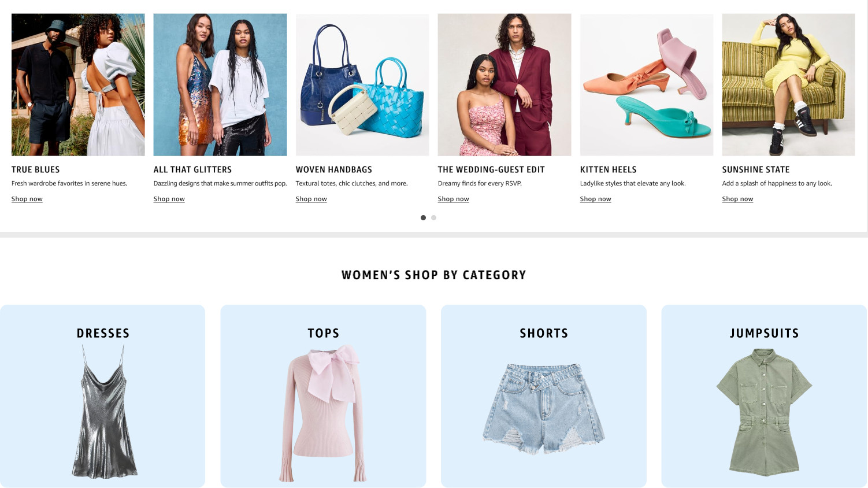Switch to the second carousel page dot
Screen dimensions: 868x488
(433, 218)
